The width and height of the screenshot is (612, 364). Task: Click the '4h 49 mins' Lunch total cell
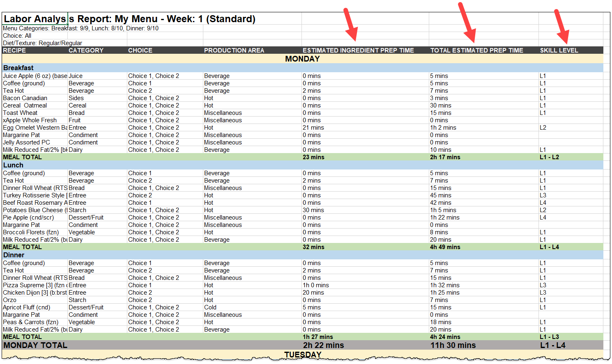click(445, 247)
